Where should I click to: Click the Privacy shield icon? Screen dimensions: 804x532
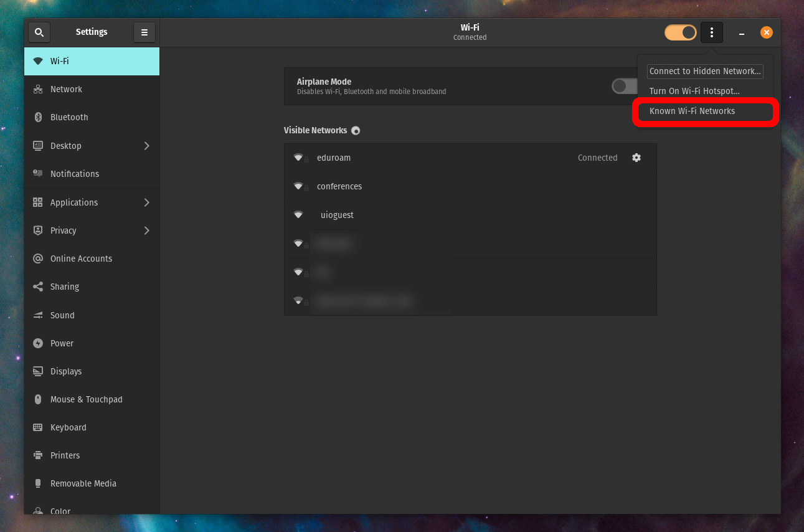coord(38,230)
